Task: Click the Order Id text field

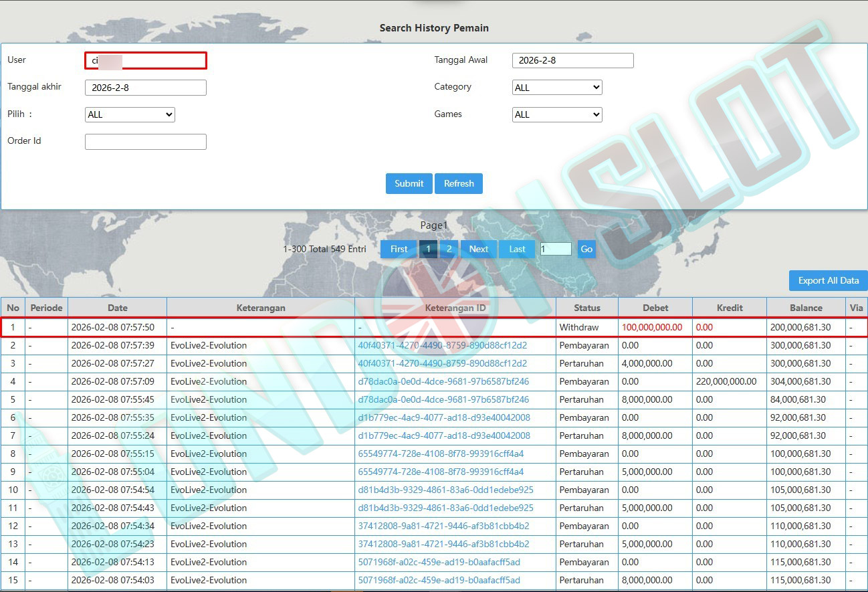Action: tap(146, 142)
